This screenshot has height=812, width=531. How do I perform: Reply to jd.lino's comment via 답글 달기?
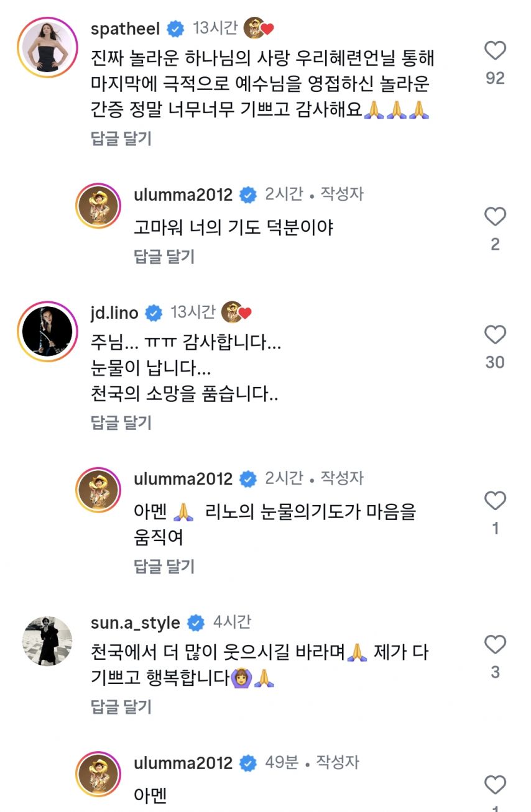121,423
